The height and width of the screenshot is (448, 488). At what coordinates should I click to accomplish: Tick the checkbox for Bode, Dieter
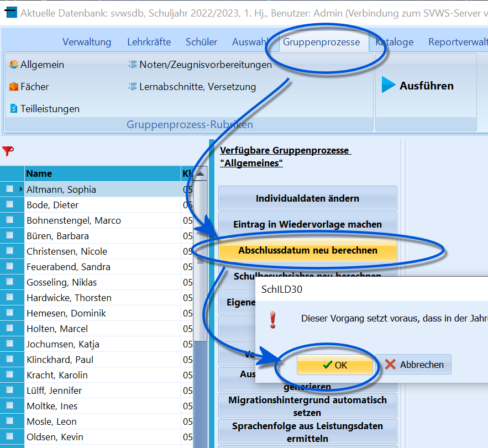9,204
